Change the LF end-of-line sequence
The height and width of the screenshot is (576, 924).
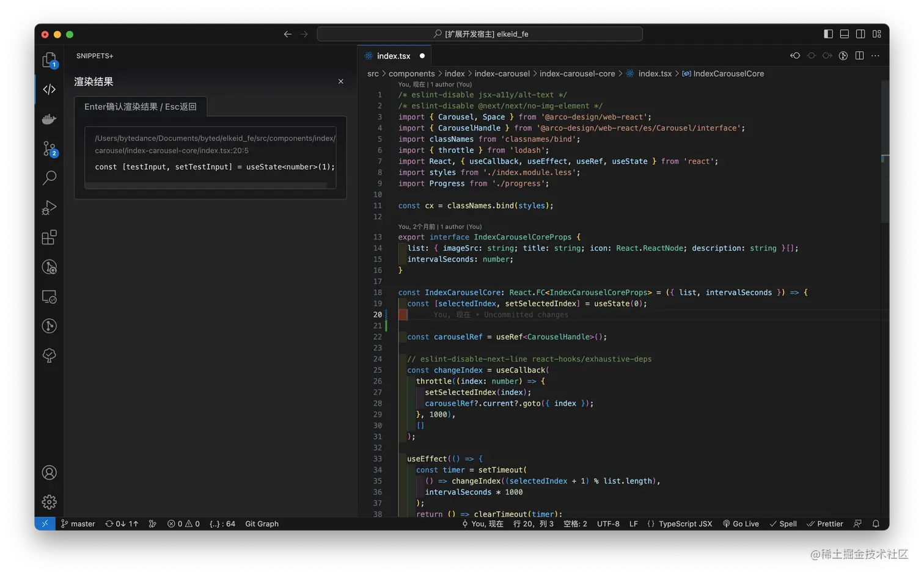(634, 523)
